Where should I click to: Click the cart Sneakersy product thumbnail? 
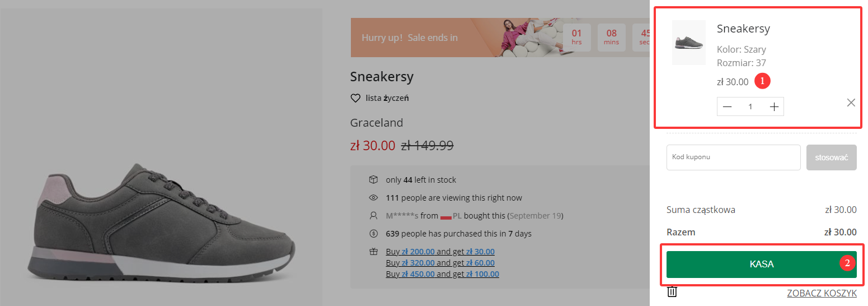[x=689, y=43]
